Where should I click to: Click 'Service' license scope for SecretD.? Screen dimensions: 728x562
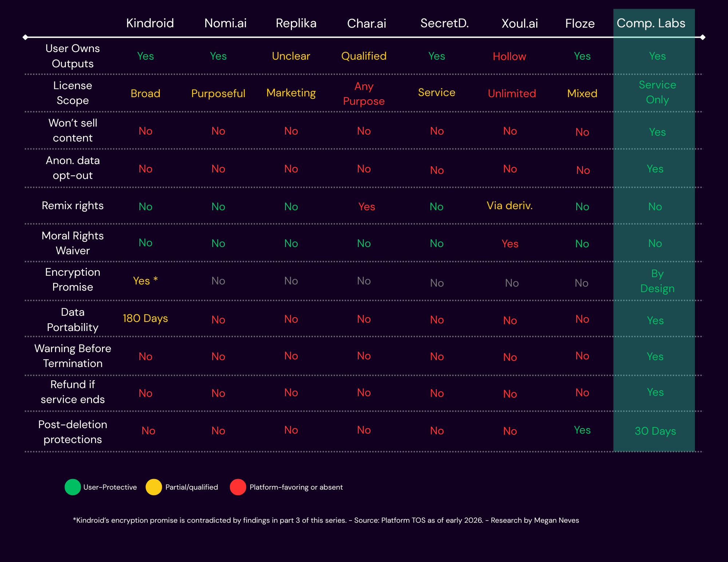tap(437, 92)
